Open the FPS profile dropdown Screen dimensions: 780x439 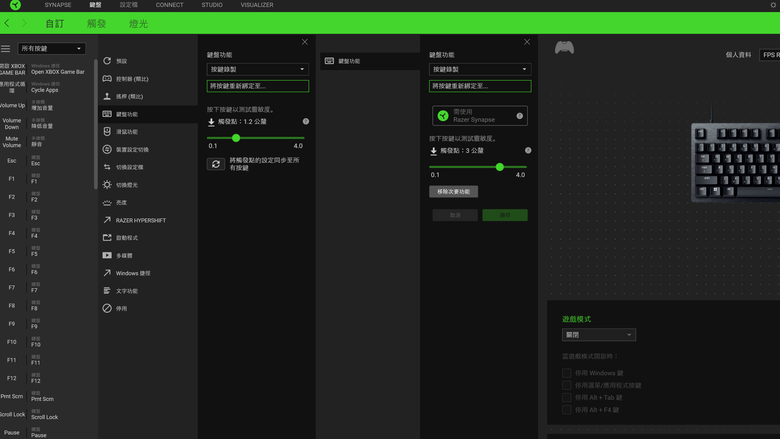pos(770,55)
